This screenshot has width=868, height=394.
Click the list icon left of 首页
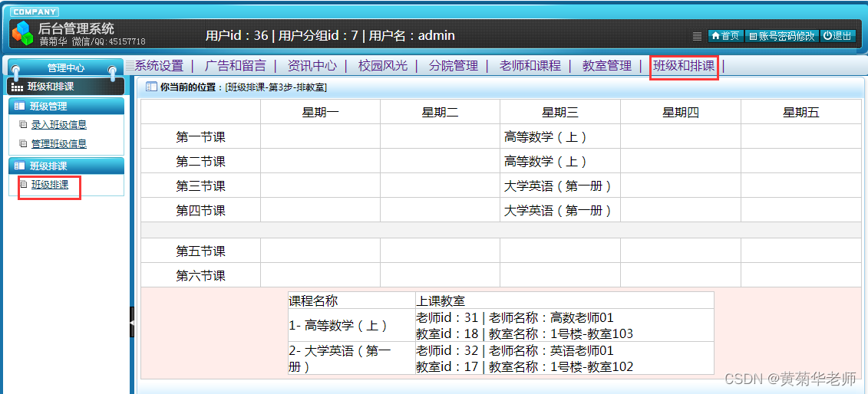click(x=698, y=37)
